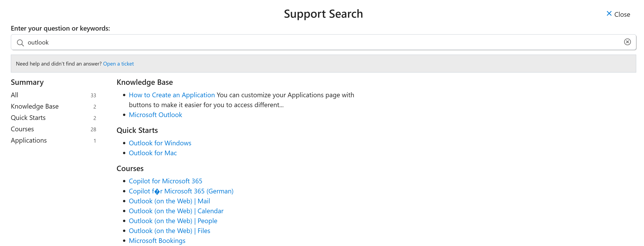Open Outlook (on the Web) | People course

tap(173, 221)
